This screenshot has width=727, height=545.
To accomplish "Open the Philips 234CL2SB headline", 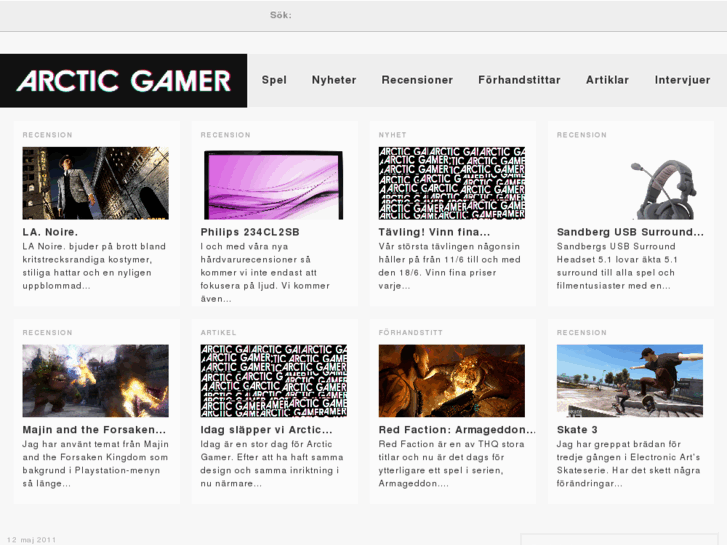I will [x=250, y=232].
